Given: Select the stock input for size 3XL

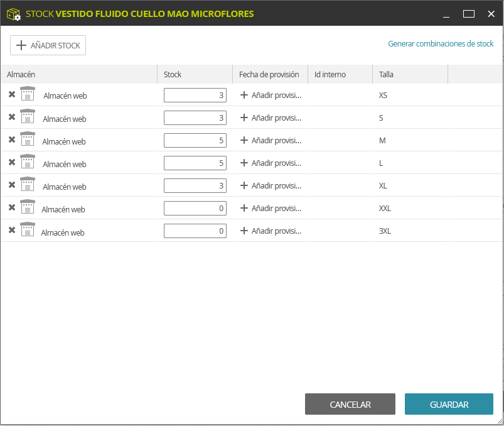Looking at the screenshot, I should 195,231.
